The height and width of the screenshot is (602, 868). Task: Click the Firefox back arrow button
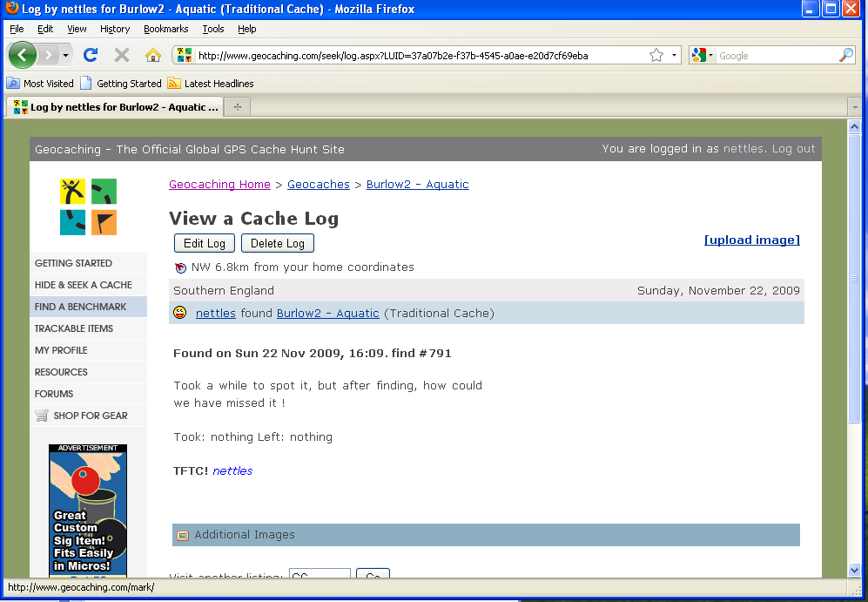22,55
